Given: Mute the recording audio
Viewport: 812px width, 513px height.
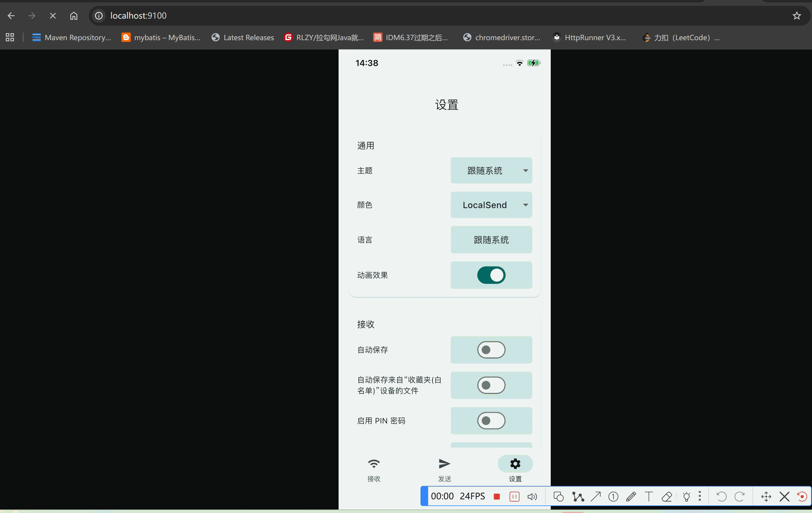Looking at the screenshot, I should tap(532, 496).
